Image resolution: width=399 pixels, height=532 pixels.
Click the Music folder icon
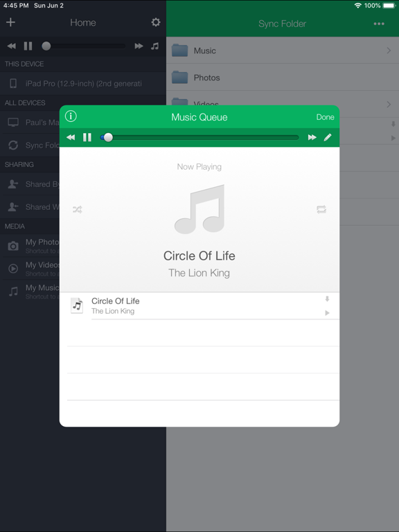[179, 50]
